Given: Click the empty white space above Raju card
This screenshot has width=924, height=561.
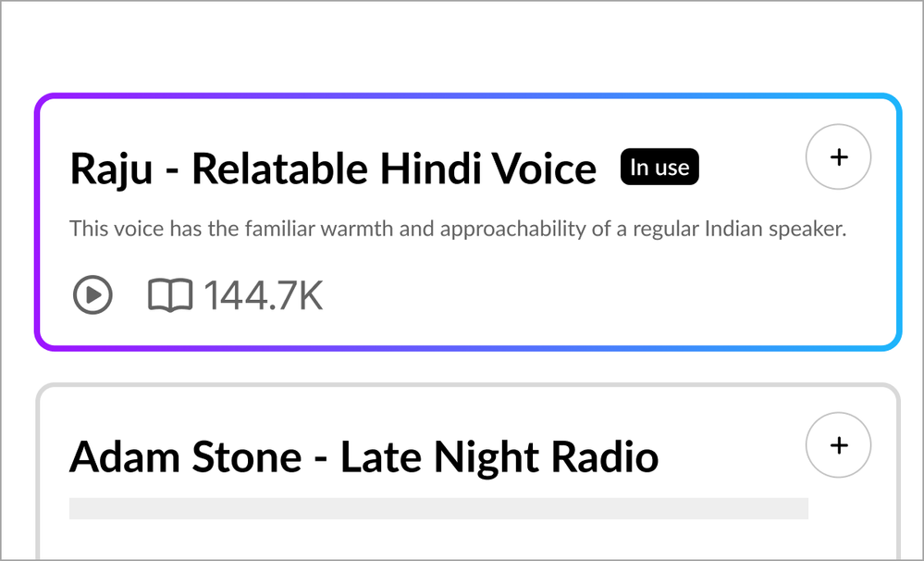Looking at the screenshot, I should pos(462,46).
